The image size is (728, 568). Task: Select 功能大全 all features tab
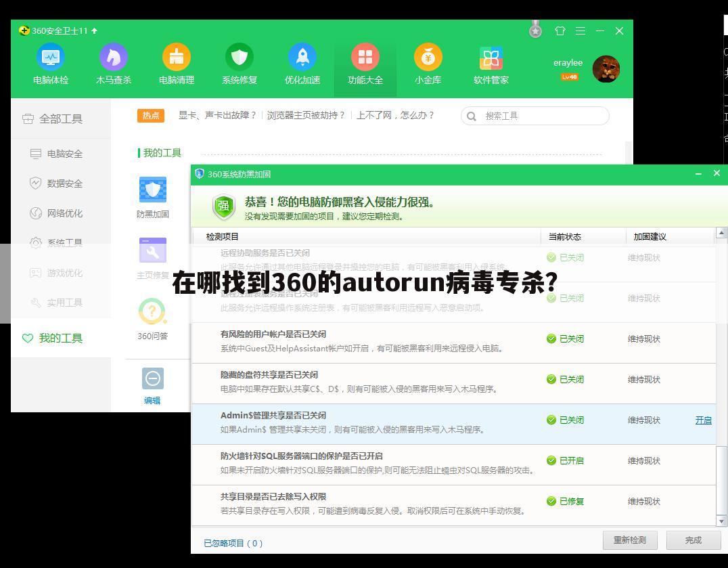pos(365,65)
